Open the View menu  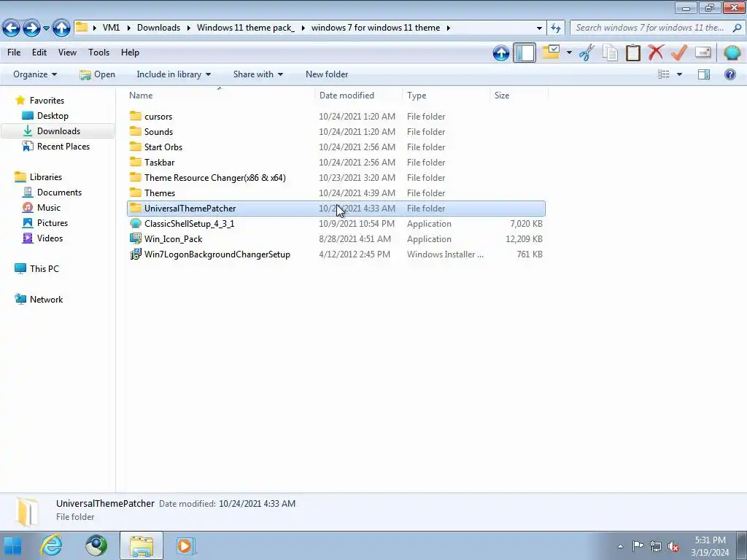point(67,52)
